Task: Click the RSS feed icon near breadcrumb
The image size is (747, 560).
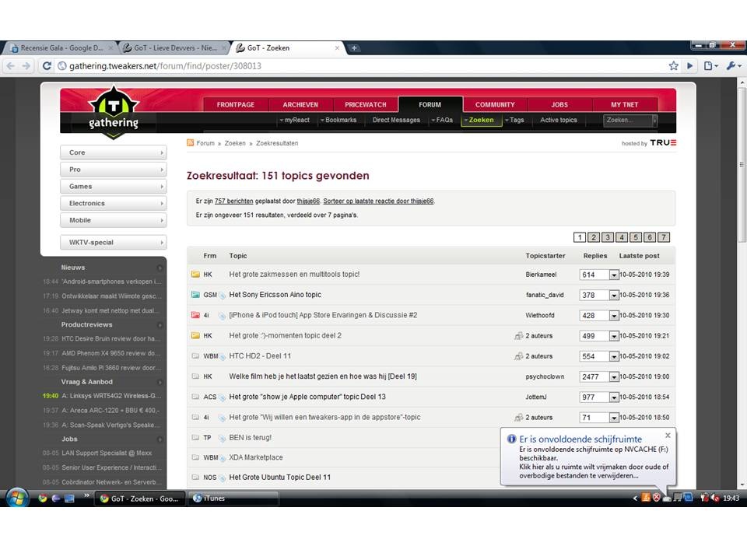Action: (x=191, y=143)
